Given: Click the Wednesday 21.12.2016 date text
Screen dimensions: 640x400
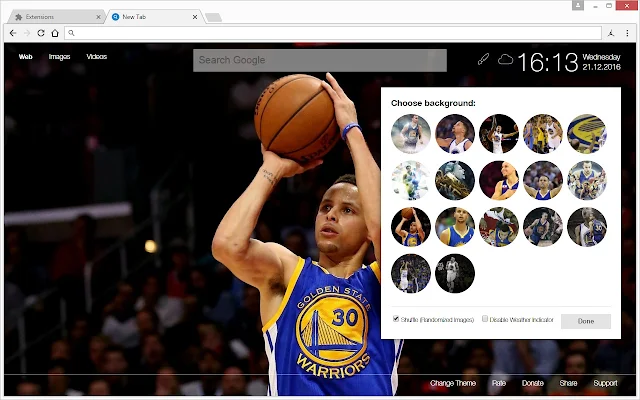Looking at the screenshot, I should tap(601, 62).
